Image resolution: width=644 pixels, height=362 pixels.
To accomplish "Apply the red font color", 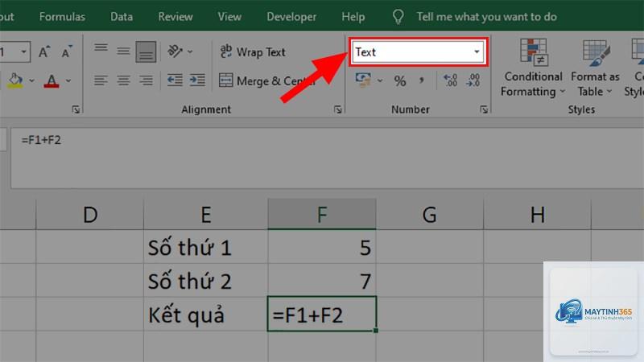I will coord(52,80).
